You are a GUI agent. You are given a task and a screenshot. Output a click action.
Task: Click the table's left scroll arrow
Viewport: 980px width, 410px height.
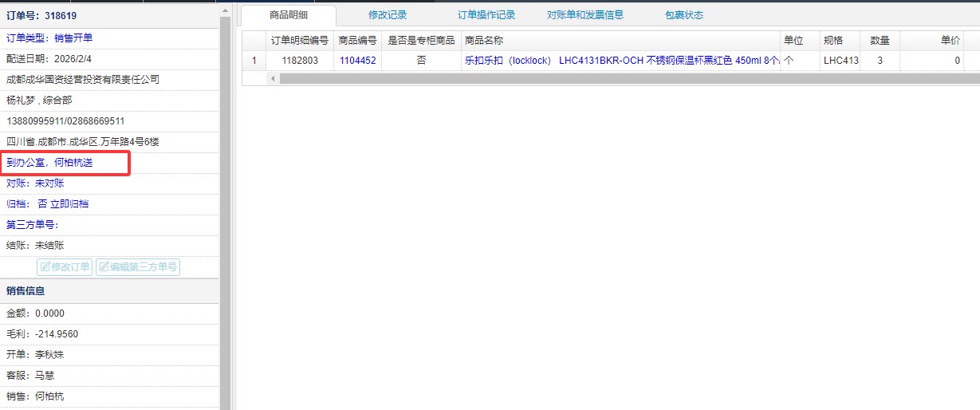click(273, 79)
